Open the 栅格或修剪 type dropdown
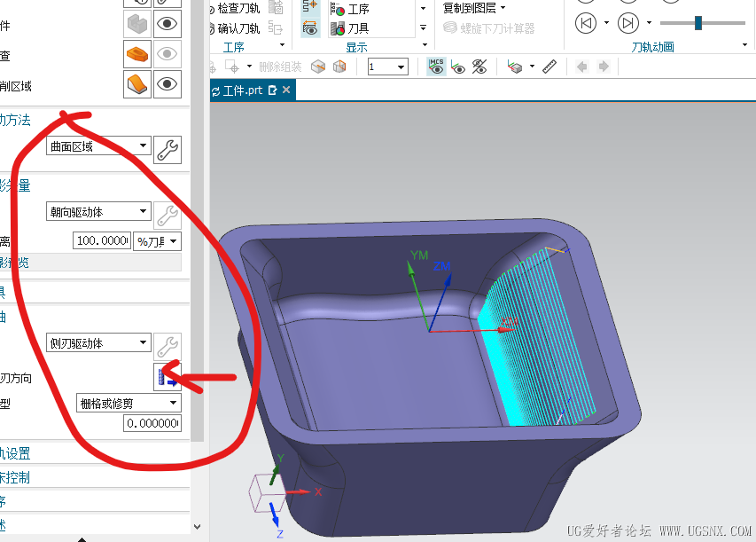 pyautogui.click(x=129, y=403)
